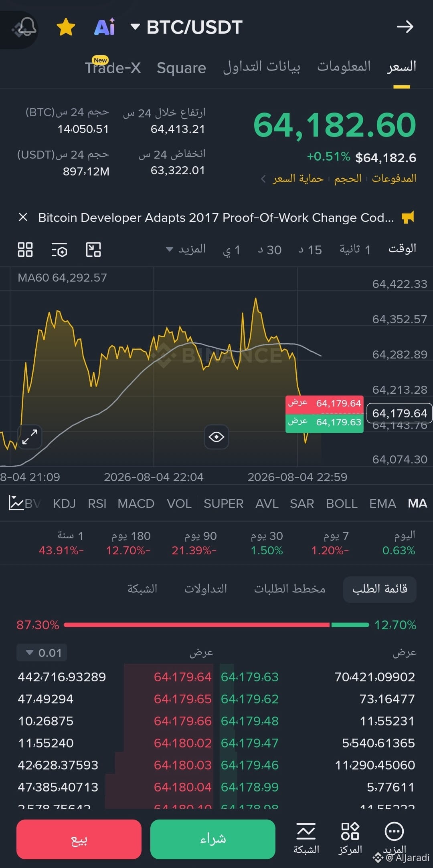The image size is (433, 868).
Task: Open the المعلومات tab
Action: (x=344, y=66)
